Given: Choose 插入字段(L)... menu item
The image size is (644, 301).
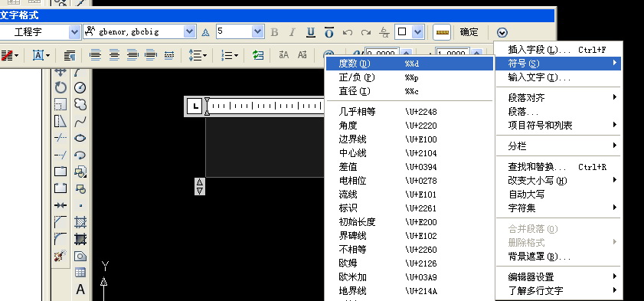Looking at the screenshot, I should 558,50.
